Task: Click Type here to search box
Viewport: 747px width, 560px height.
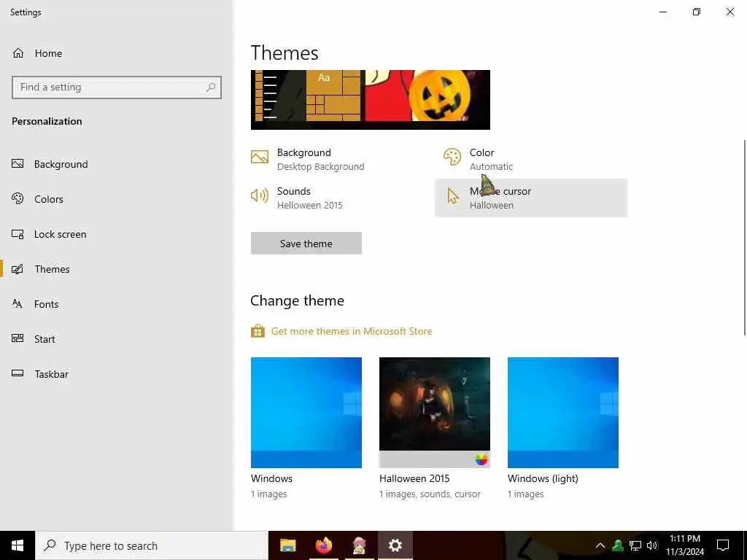Action: [152, 545]
